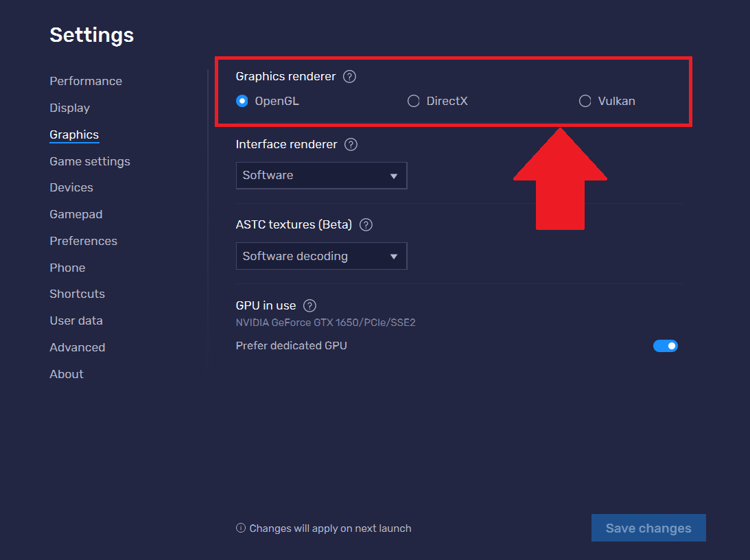Open the ASTC textures (Beta) help tooltip

(x=366, y=224)
